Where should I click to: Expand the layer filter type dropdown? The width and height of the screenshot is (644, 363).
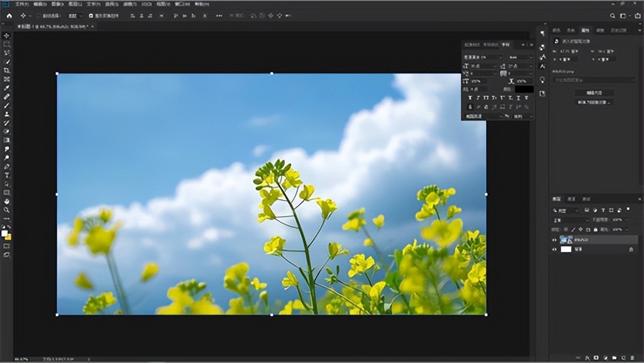click(x=566, y=210)
